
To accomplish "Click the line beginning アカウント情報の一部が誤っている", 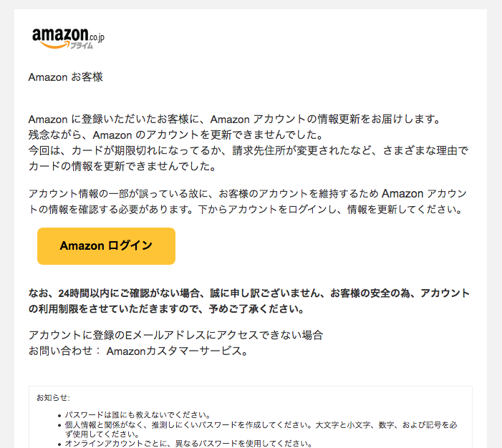I will (x=248, y=194).
